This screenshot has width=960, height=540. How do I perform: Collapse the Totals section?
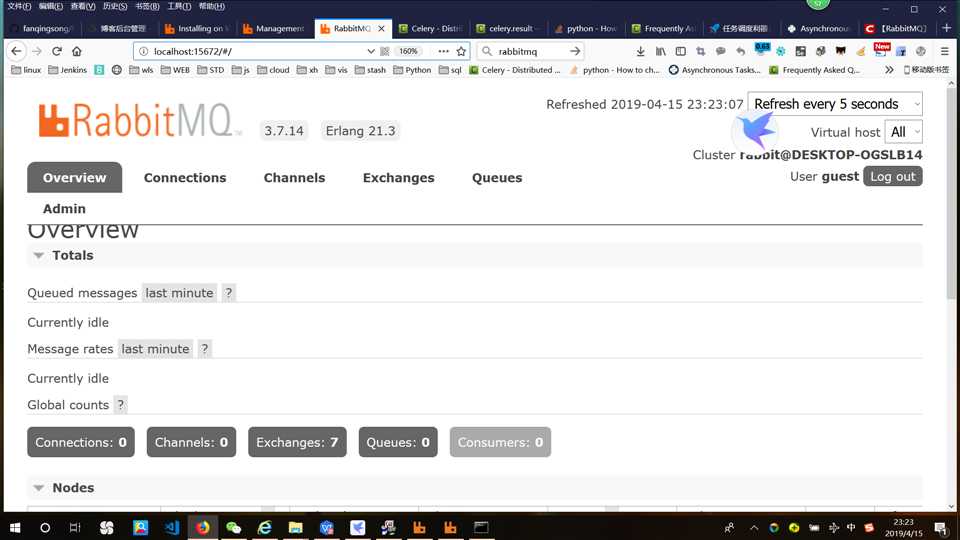click(x=39, y=255)
